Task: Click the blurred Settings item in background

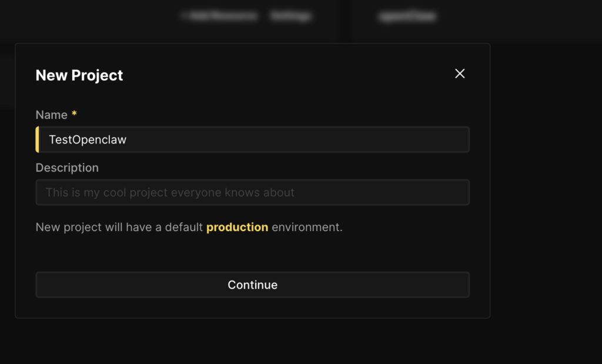Action: click(290, 16)
